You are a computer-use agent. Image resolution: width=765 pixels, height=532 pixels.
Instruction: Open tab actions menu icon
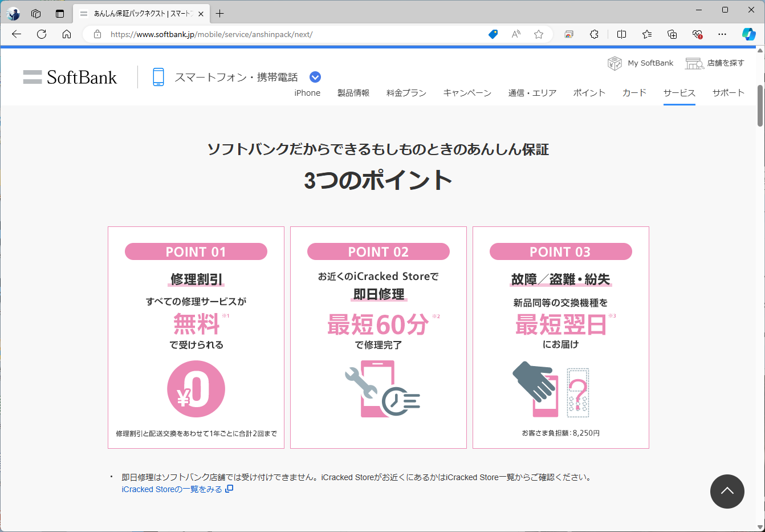(x=60, y=14)
